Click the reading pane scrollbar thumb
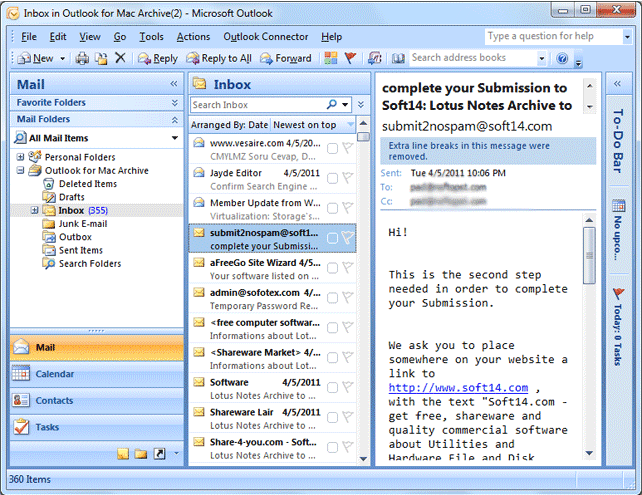 click(x=589, y=256)
